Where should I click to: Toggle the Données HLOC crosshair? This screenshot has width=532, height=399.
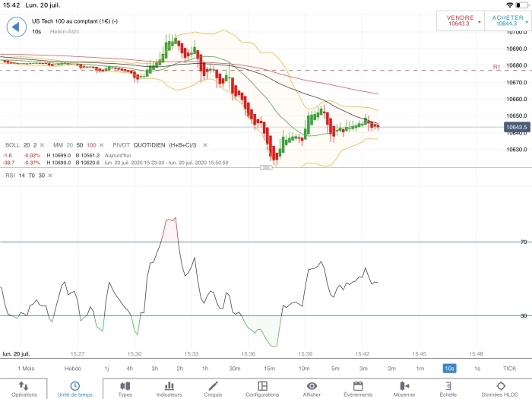tap(500, 386)
